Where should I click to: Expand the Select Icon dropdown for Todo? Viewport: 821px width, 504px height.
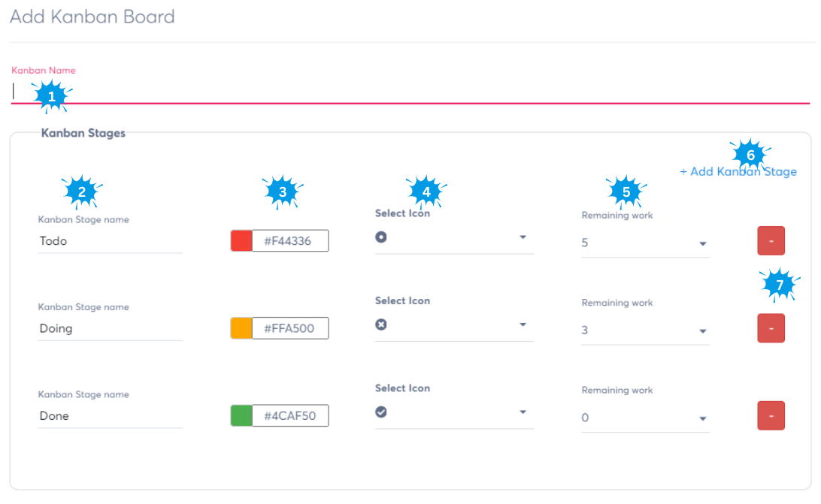click(523, 238)
